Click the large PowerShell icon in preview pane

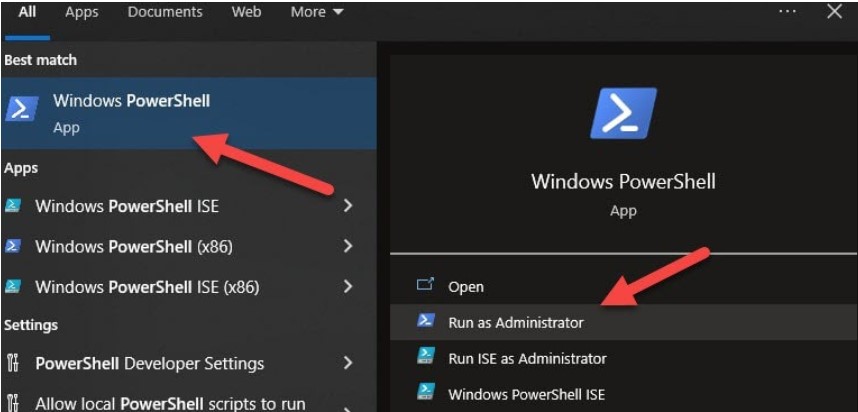click(623, 113)
